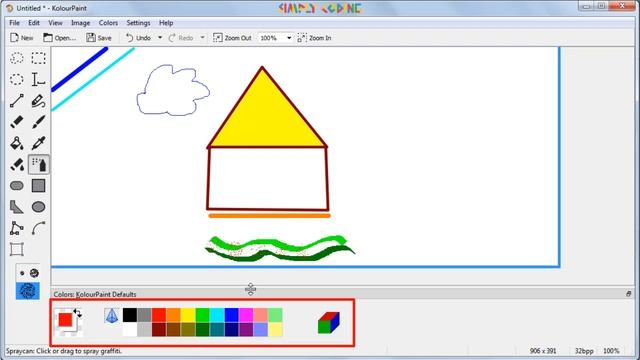
Task: Pick the brown palette swatch
Action: click(x=173, y=329)
